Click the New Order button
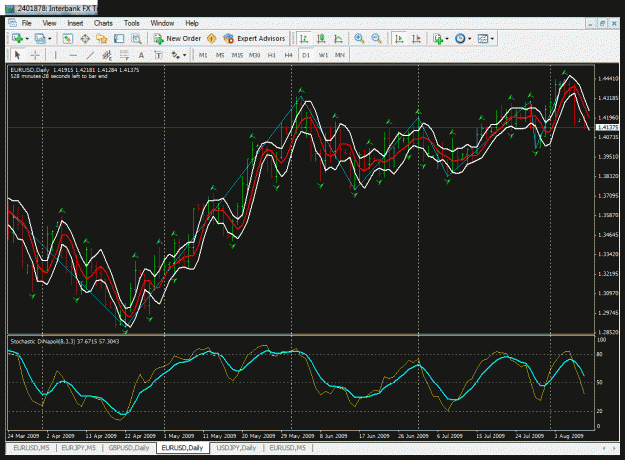Image resolution: width=625 pixels, height=460 pixels. click(177, 38)
